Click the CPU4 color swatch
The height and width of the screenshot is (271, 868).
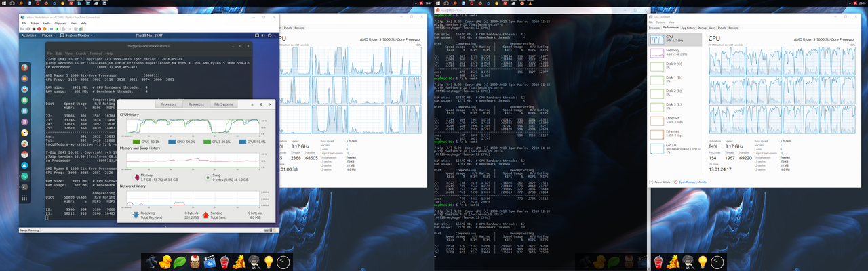pyautogui.click(x=242, y=142)
